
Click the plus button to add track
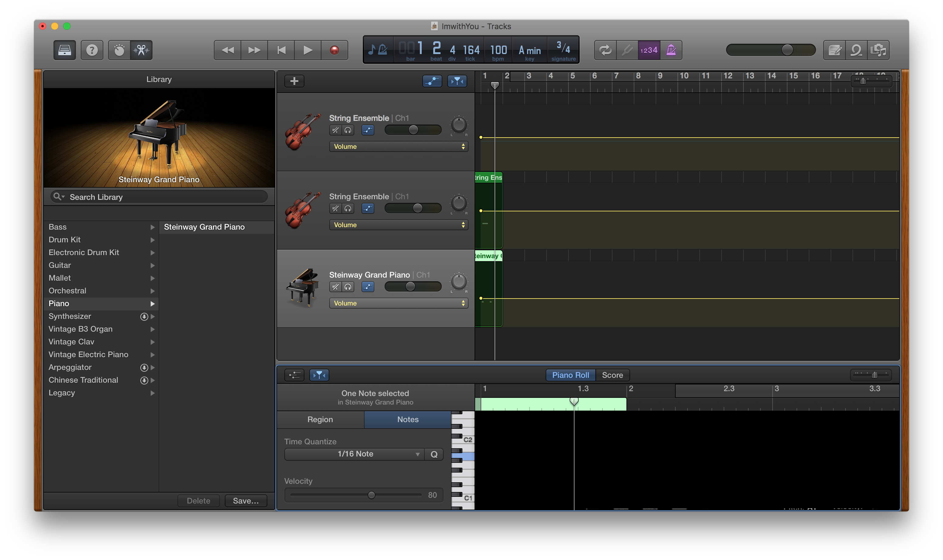294,81
